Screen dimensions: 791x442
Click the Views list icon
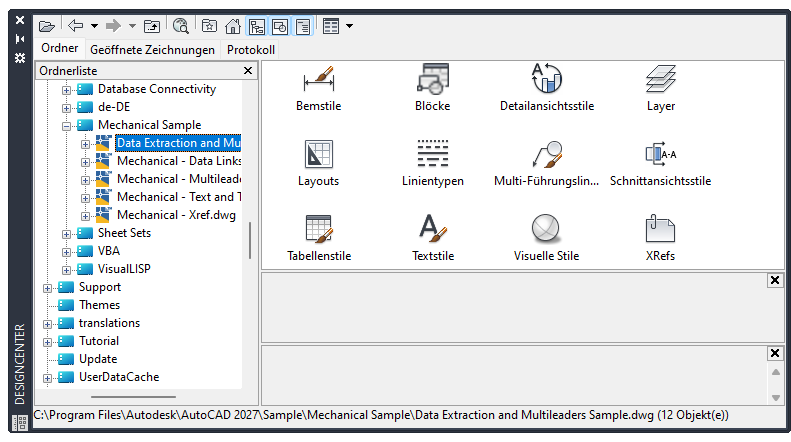click(331, 26)
